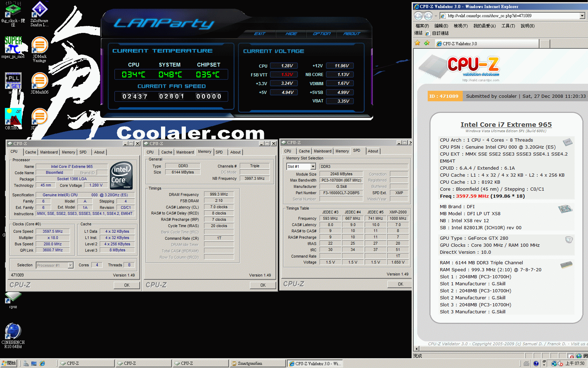588x368 pixels.
Task: Click the Intel Core i7 logo badge
Action: 121,175
